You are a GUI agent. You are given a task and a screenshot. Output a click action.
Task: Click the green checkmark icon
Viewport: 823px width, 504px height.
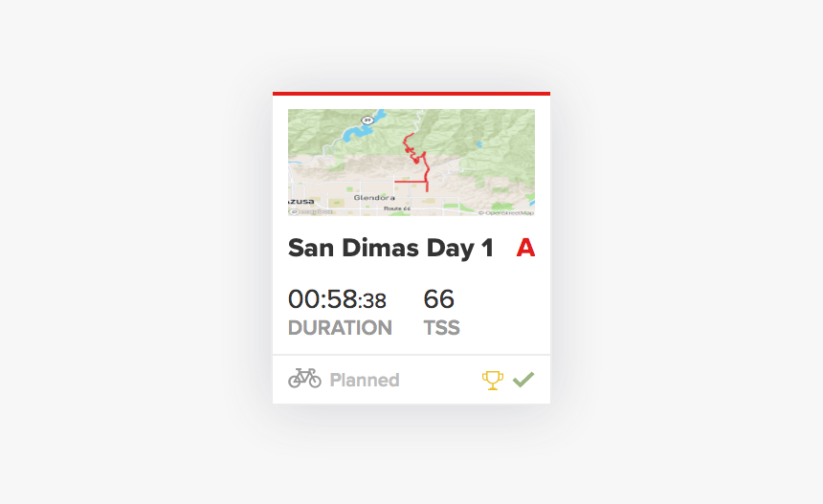(523, 379)
